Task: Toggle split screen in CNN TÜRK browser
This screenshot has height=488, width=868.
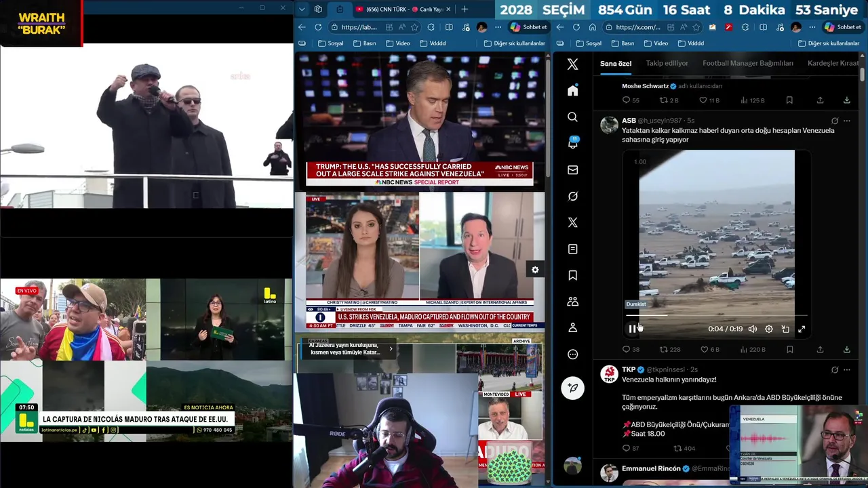Action: [449, 27]
